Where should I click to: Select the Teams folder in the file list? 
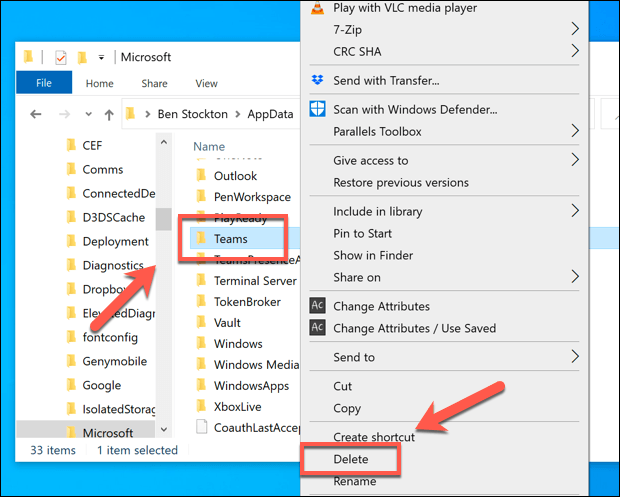click(231, 239)
